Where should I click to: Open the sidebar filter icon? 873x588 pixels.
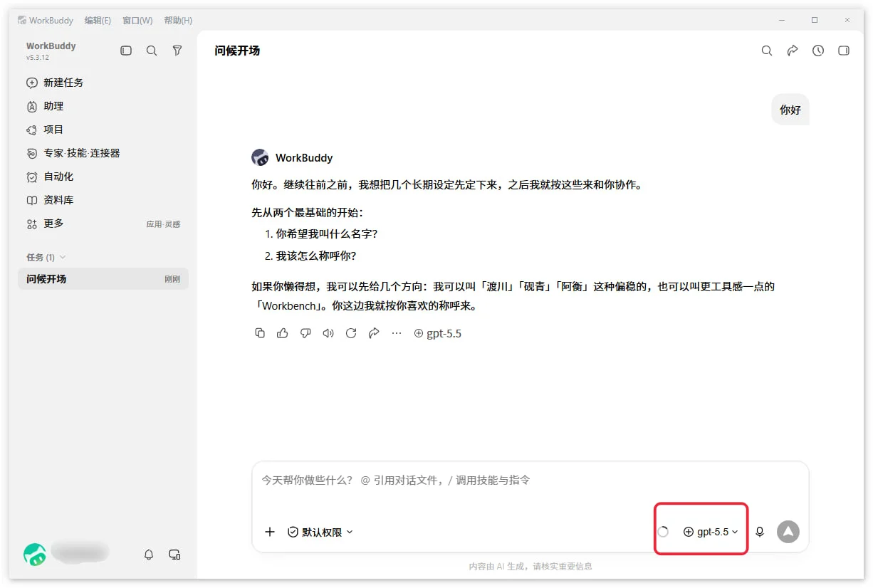tap(177, 51)
